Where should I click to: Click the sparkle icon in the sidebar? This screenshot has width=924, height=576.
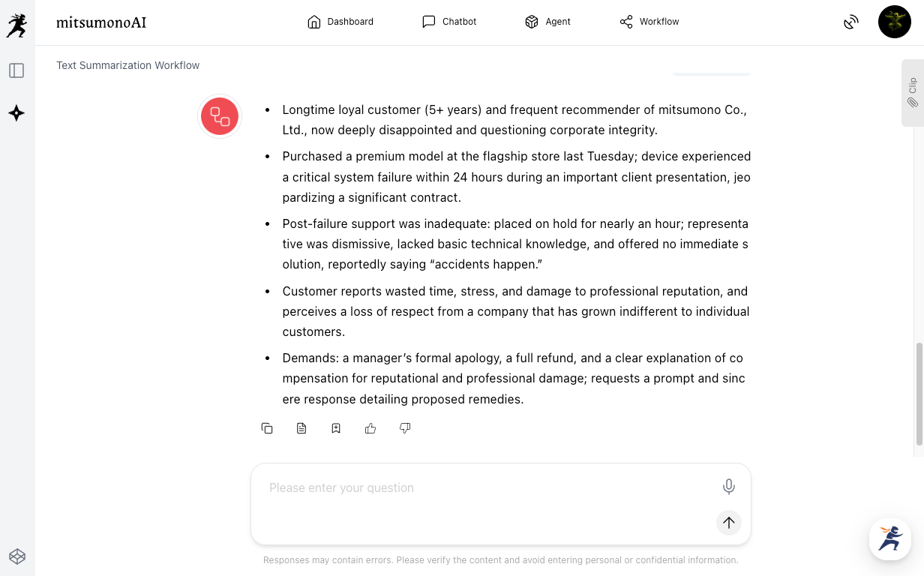[16, 113]
